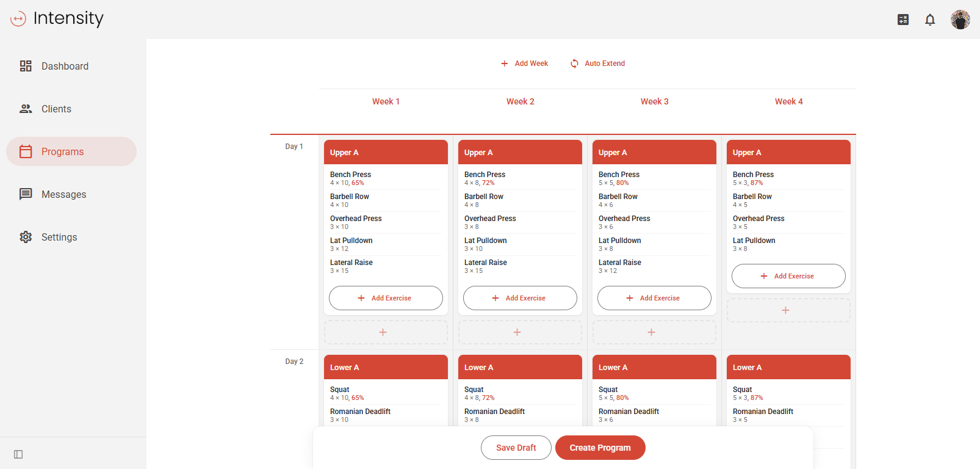Open the user profile avatar
The width and height of the screenshot is (980, 469).
pos(960,20)
